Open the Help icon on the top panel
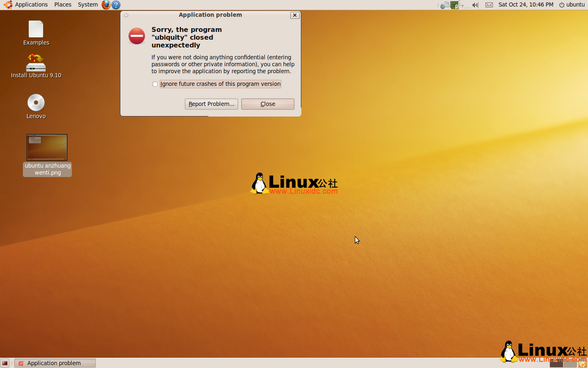This screenshot has height=368, width=588. click(x=116, y=4)
